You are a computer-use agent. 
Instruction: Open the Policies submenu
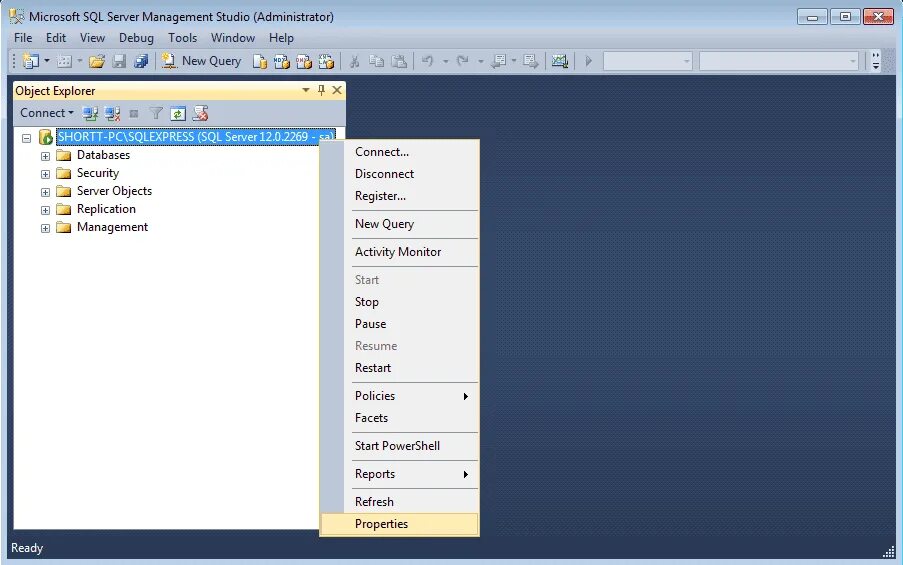point(399,396)
